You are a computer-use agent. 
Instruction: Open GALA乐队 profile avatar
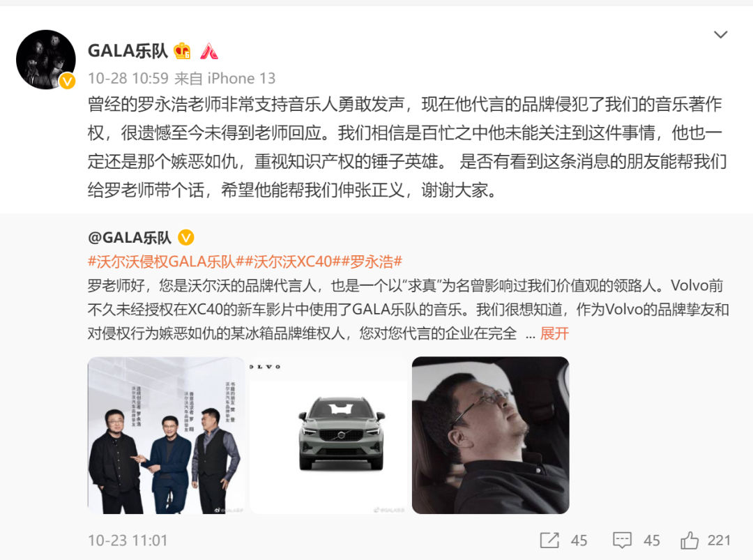tap(46, 59)
